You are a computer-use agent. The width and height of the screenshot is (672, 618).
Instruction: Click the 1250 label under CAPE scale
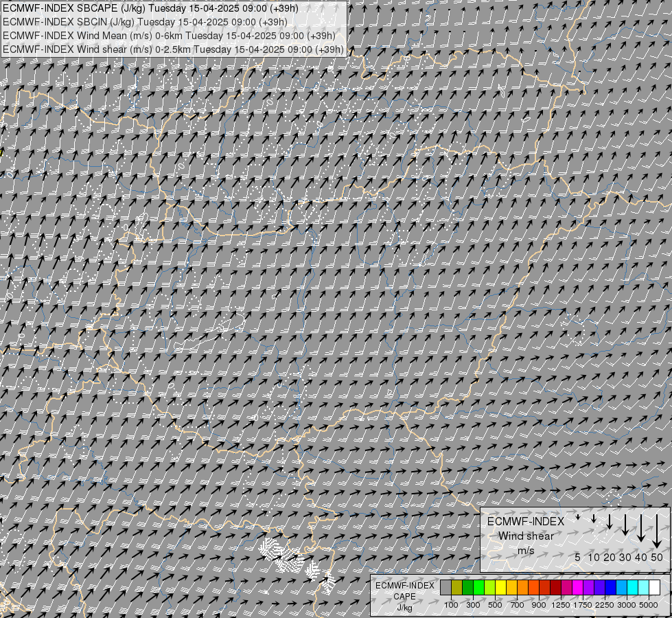coord(561,605)
